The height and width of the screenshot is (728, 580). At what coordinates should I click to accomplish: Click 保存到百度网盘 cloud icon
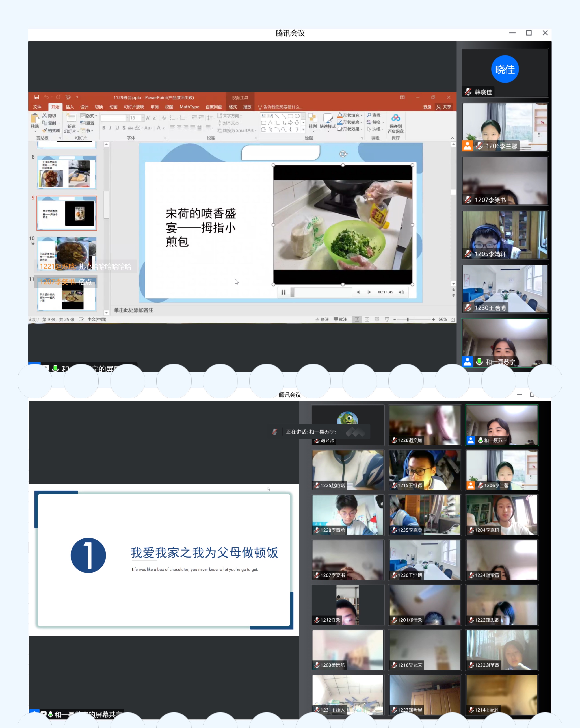click(396, 118)
